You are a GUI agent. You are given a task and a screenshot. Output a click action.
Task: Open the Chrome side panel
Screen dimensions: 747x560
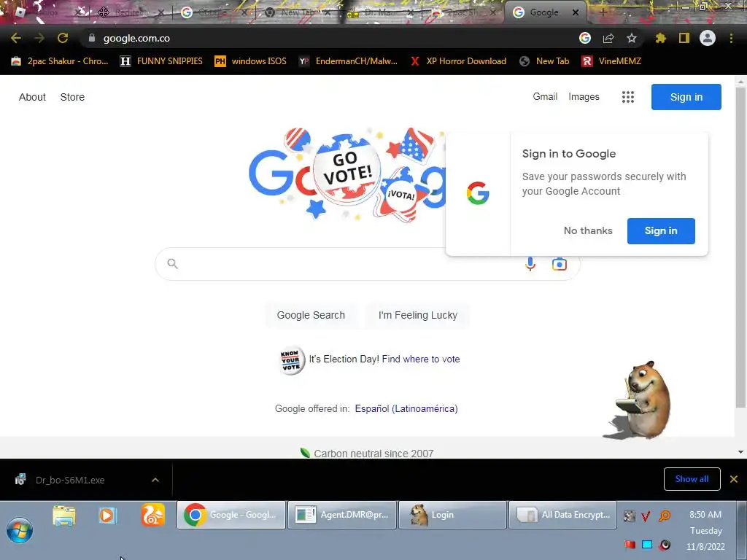684,38
